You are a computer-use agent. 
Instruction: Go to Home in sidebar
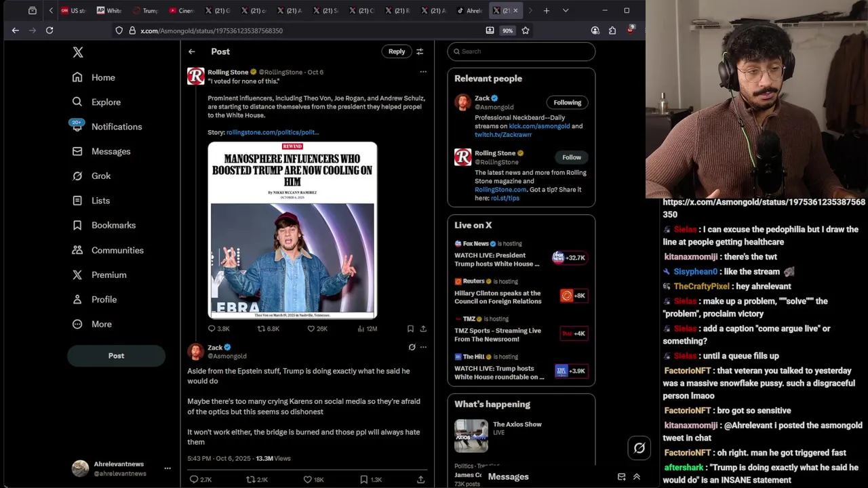click(94, 77)
